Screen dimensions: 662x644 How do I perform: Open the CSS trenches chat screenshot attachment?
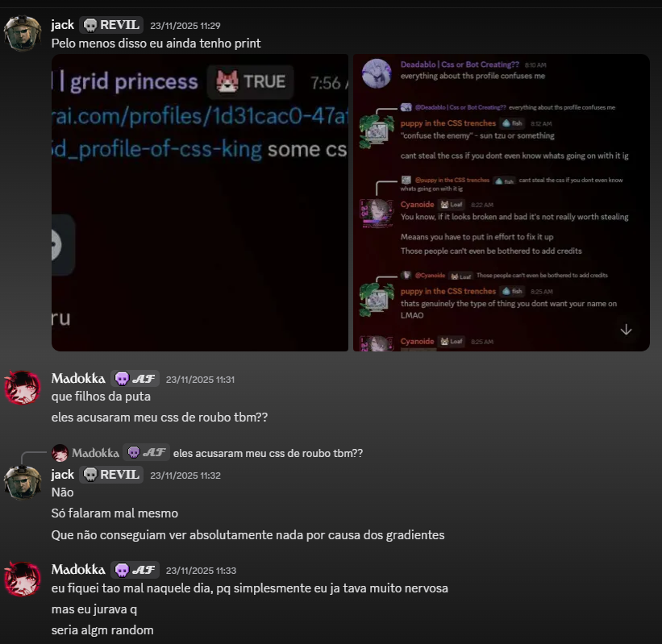502,202
